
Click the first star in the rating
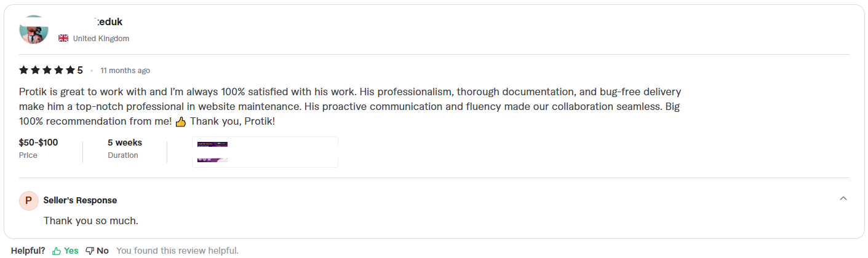[24, 70]
